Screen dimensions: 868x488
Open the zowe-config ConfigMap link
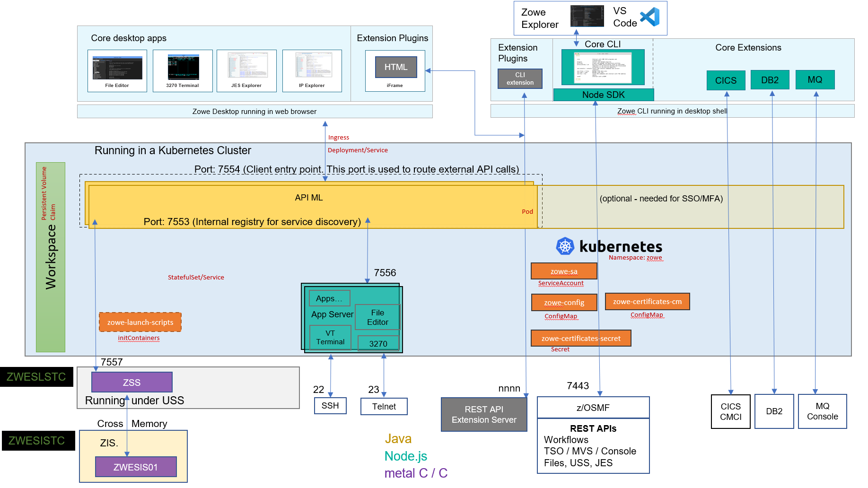click(564, 302)
